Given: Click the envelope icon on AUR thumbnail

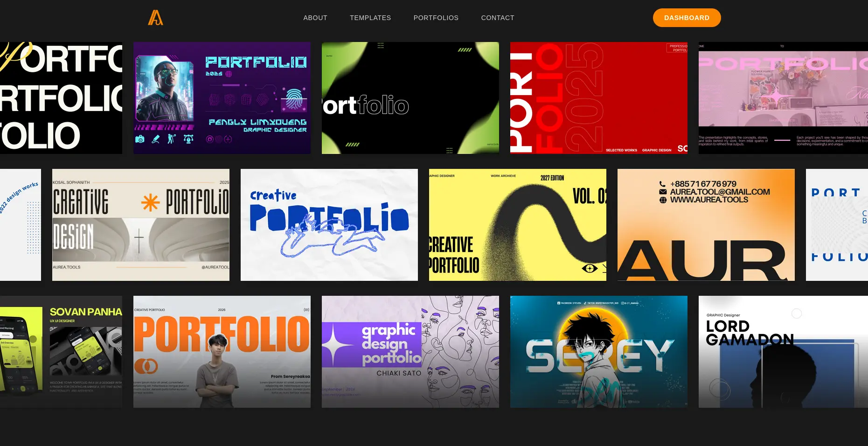Looking at the screenshot, I should 663,192.
